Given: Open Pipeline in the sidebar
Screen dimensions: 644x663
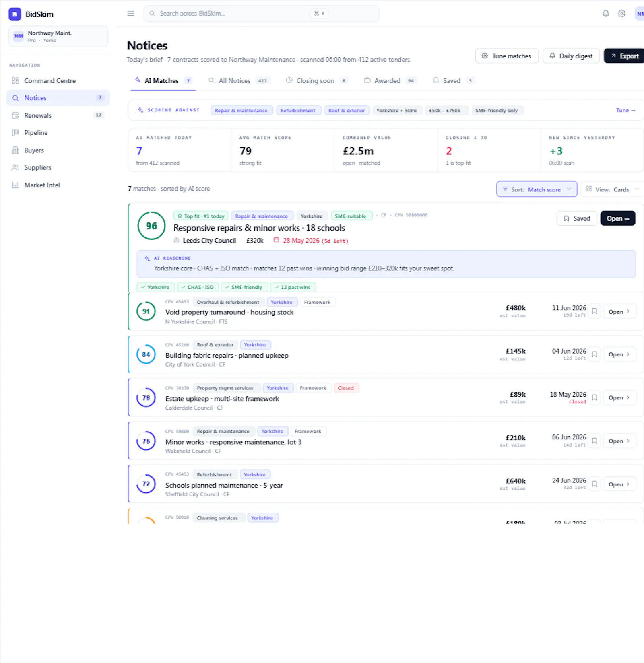Looking at the screenshot, I should click(x=58, y=133).
